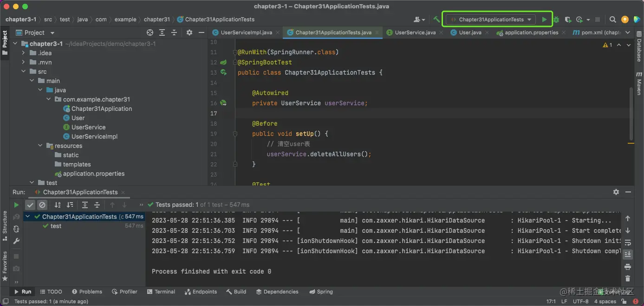Click the console scroll down arrow icon
644x306 pixels.
click(628, 230)
